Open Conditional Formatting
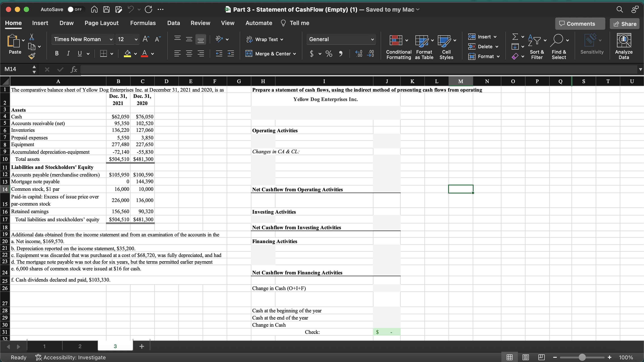Viewport: 644px width, 362px height. pyautogui.click(x=396, y=40)
